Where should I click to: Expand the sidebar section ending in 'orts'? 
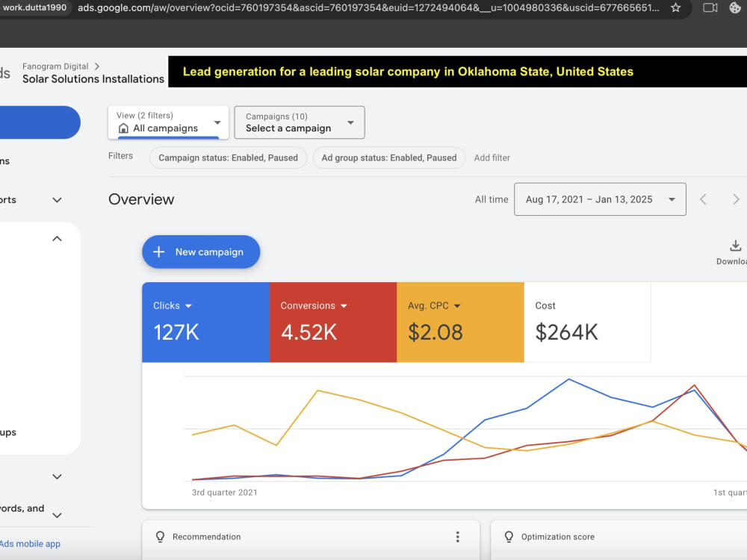[x=58, y=200]
